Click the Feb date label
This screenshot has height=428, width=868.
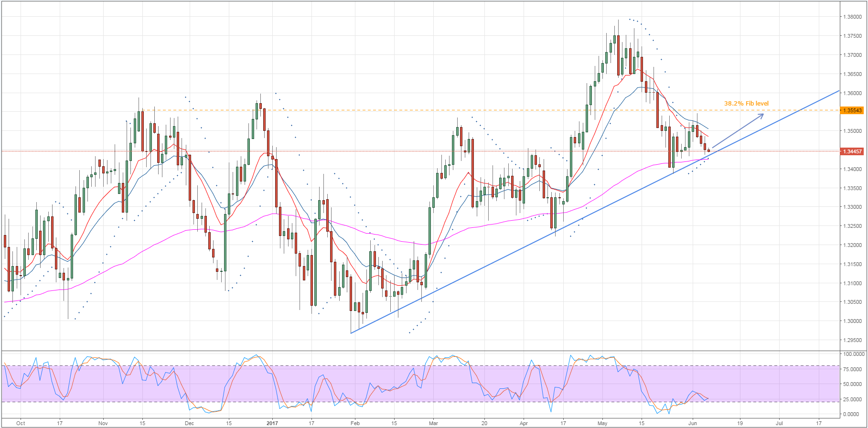click(x=354, y=423)
